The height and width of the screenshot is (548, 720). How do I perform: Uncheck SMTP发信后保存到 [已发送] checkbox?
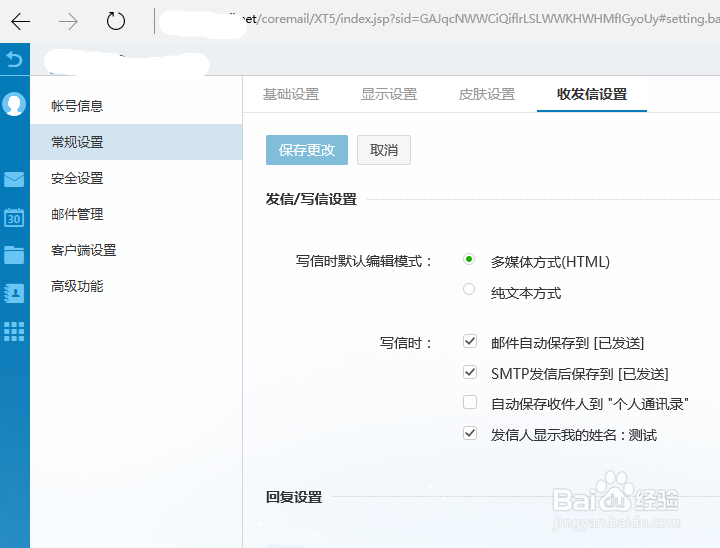[470, 372]
